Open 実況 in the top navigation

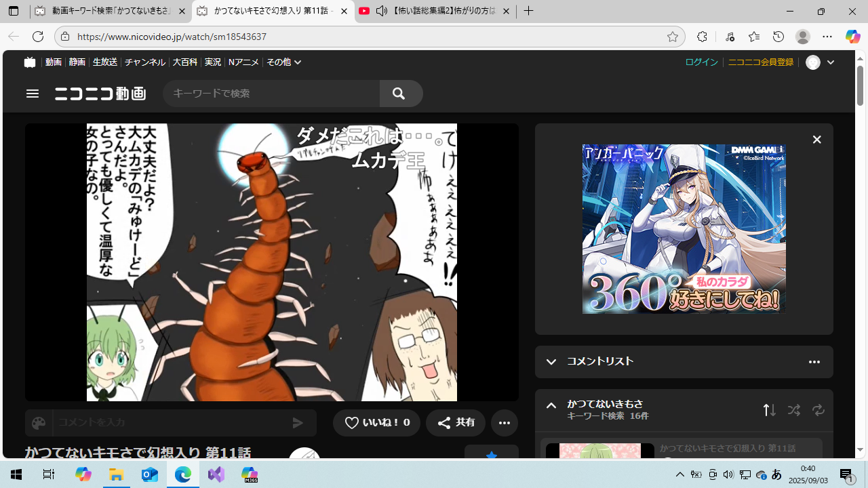coord(213,62)
